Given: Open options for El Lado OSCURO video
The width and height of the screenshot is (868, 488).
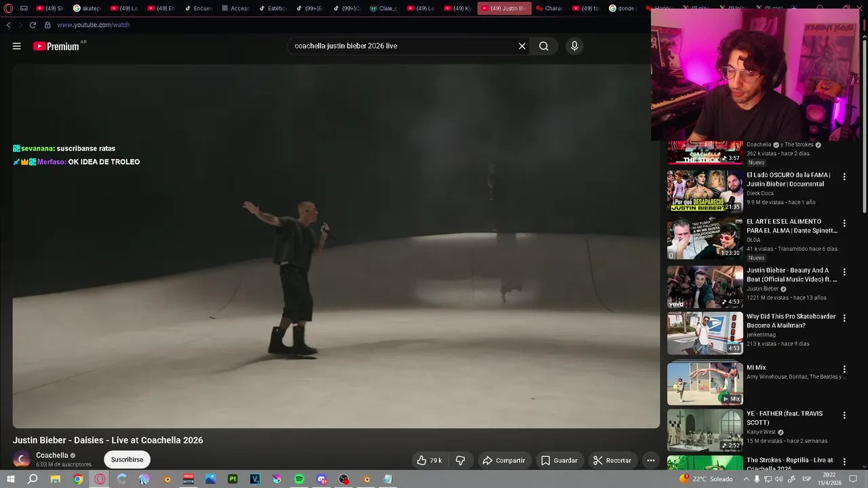Looking at the screenshot, I should click(844, 177).
